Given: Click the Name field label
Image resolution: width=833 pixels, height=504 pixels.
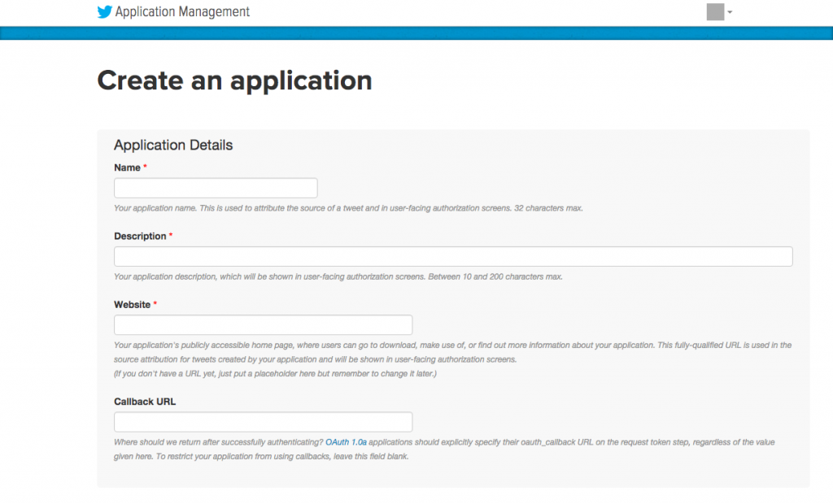Looking at the screenshot, I should (x=127, y=167).
